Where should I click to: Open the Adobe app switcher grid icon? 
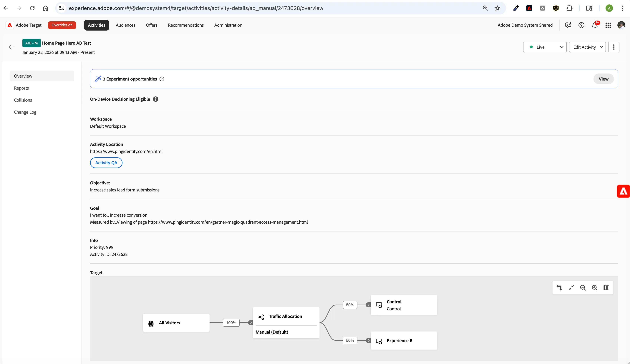[608, 25]
